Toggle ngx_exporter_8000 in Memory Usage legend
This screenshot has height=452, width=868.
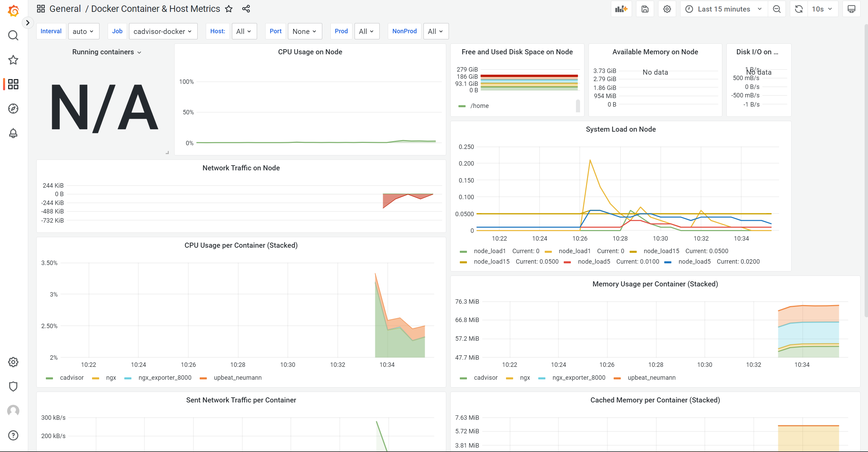tap(579, 378)
